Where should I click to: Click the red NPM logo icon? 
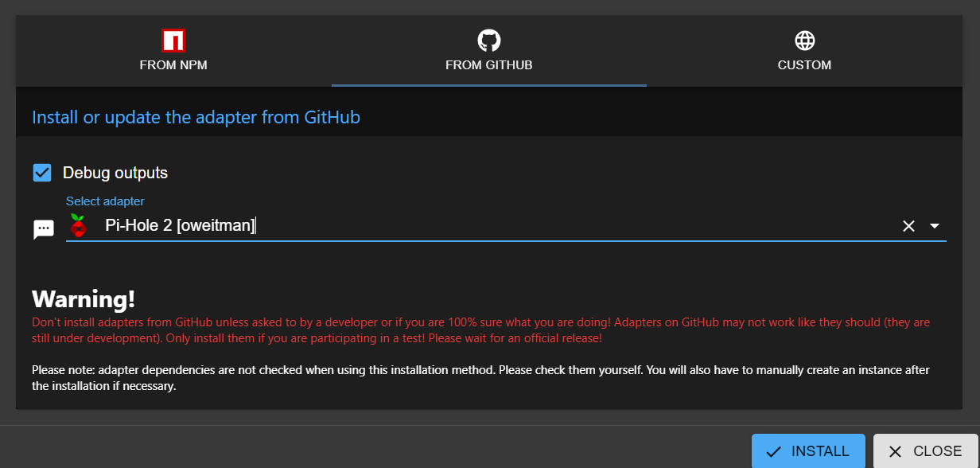[173, 41]
